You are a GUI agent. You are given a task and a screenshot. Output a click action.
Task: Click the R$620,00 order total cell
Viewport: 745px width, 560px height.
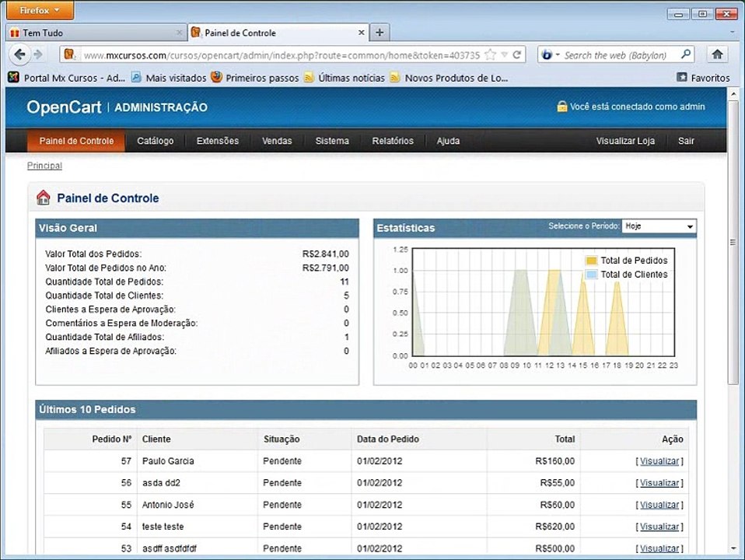point(554,527)
